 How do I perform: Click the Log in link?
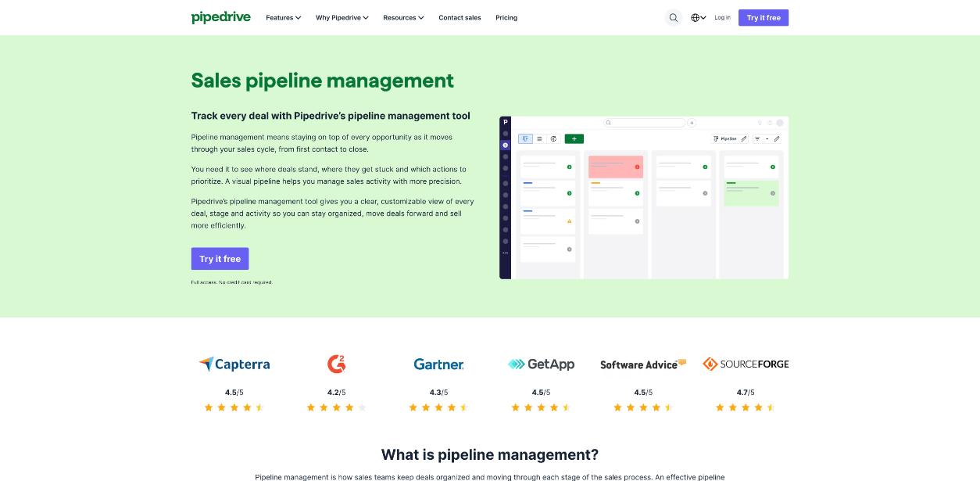(722, 17)
